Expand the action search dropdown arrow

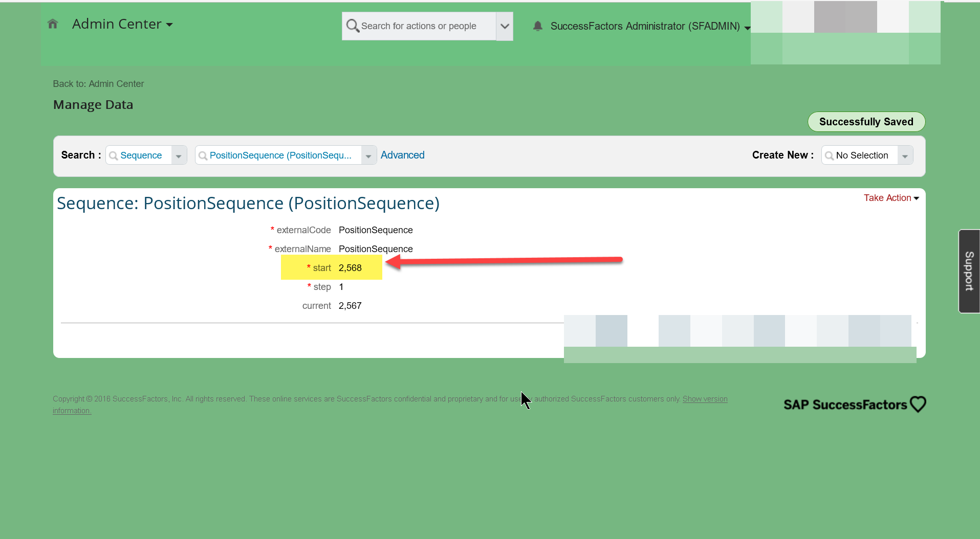tap(505, 26)
